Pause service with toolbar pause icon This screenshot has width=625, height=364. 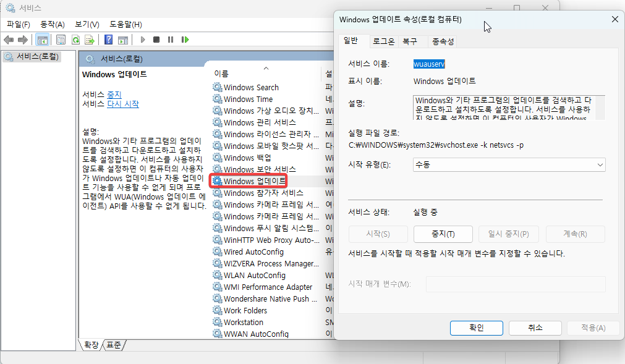(x=171, y=40)
